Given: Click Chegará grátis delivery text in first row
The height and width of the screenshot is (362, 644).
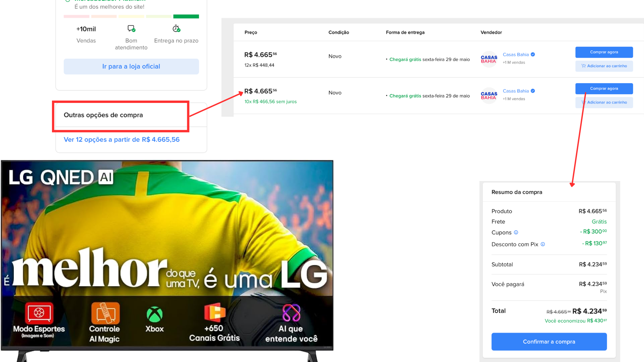Looking at the screenshot, I should [x=405, y=60].
